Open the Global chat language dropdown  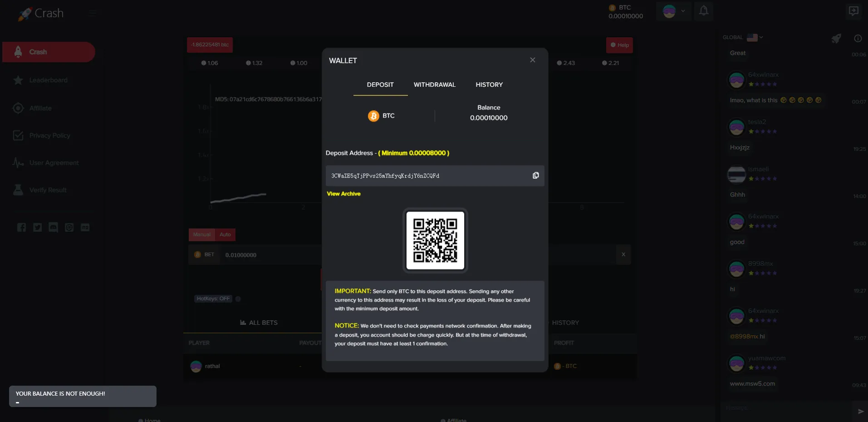pos(755,37)
